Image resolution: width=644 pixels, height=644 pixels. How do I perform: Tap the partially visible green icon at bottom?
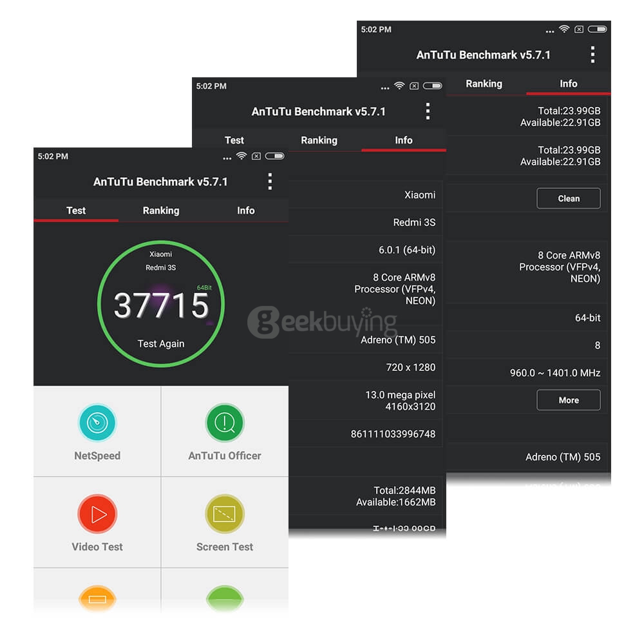click(x=225, y=599)
